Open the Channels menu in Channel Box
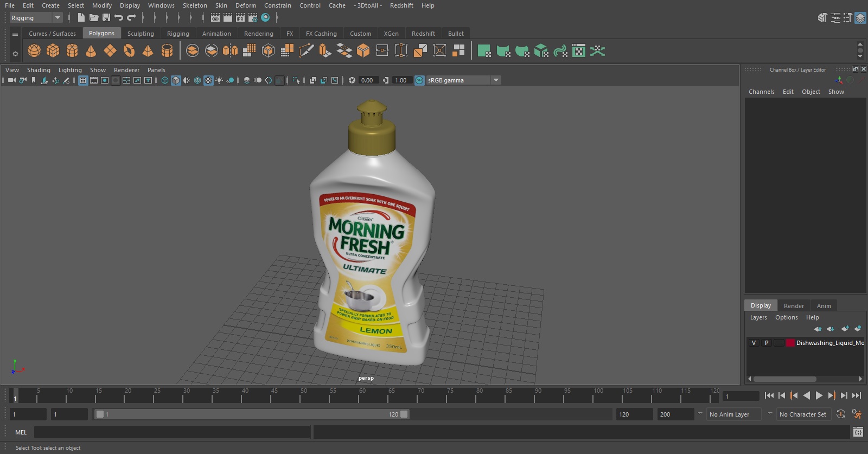Viewport: 868px width, 454px height. [762, 92]
